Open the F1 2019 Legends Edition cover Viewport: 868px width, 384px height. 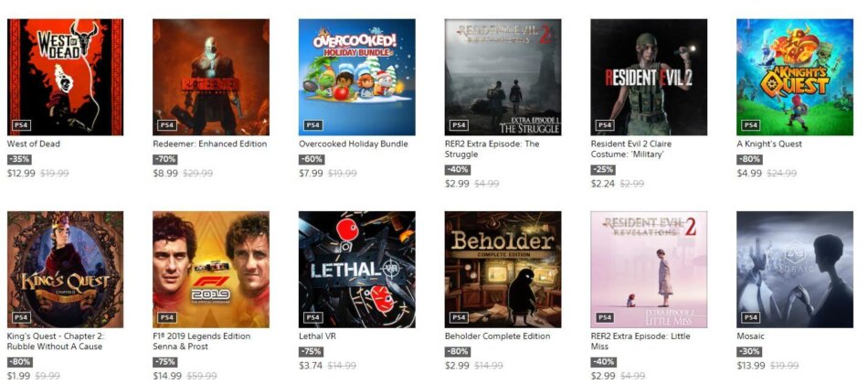(x=211, y=270)
